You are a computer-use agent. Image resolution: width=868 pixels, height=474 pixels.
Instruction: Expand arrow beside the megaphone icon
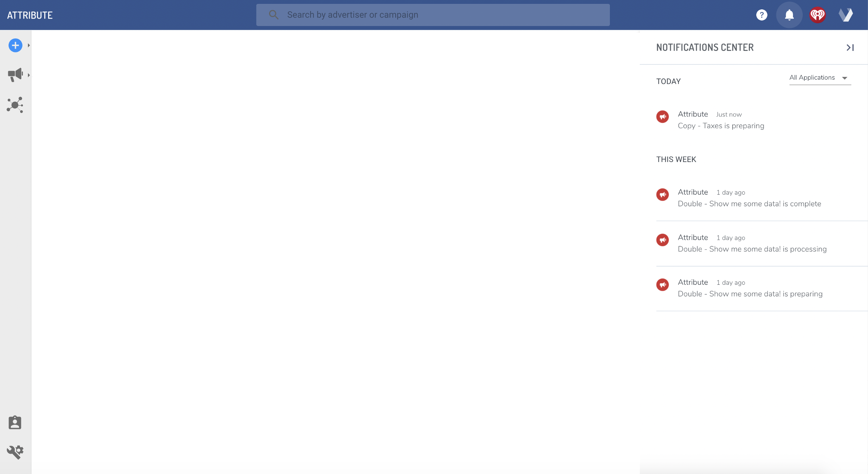(x=29, y=75)
